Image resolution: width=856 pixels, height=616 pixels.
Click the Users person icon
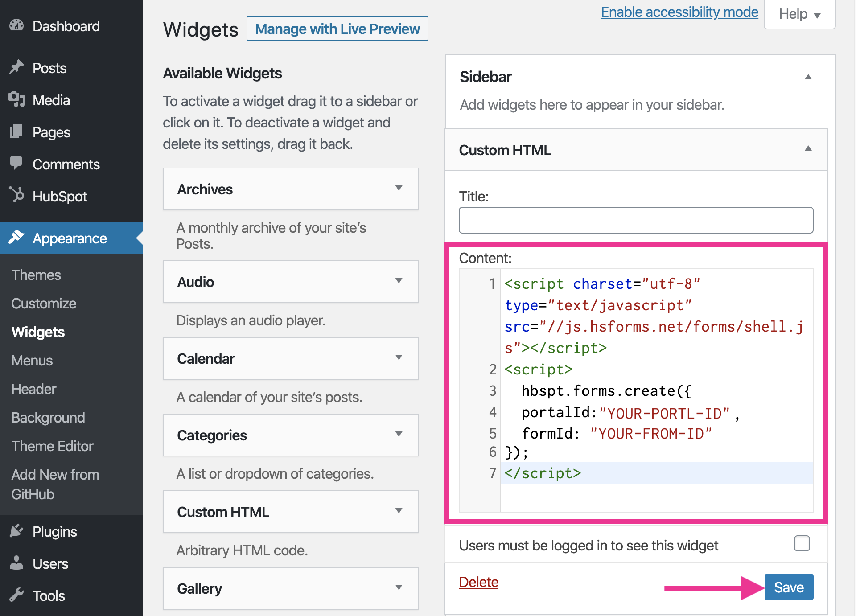point(16,563)
